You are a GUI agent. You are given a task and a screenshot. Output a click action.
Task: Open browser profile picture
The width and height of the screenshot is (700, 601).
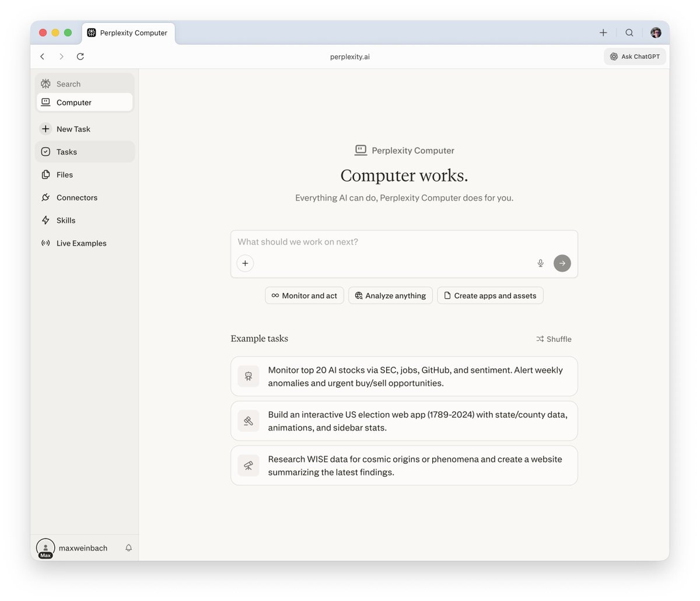656,33
